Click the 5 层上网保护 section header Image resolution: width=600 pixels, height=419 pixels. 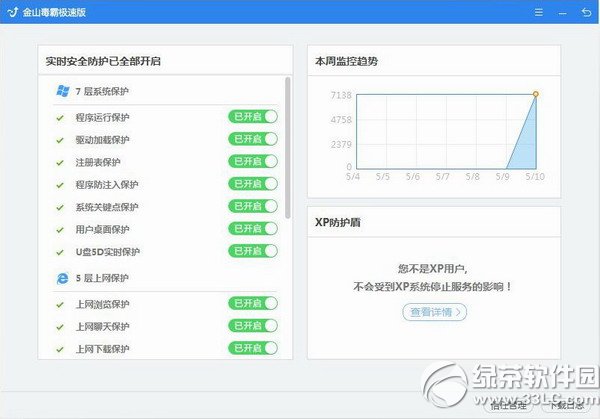[x=102, y=278]
